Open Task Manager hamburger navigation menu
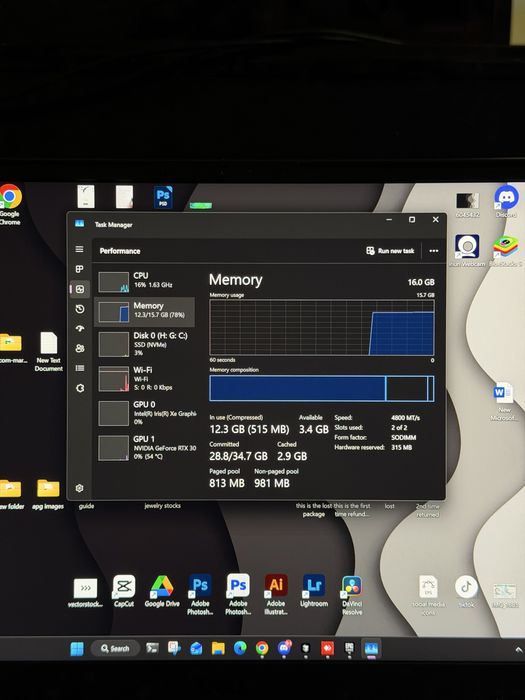The width and height of the screenshot is (525, 700). [79, 249]
